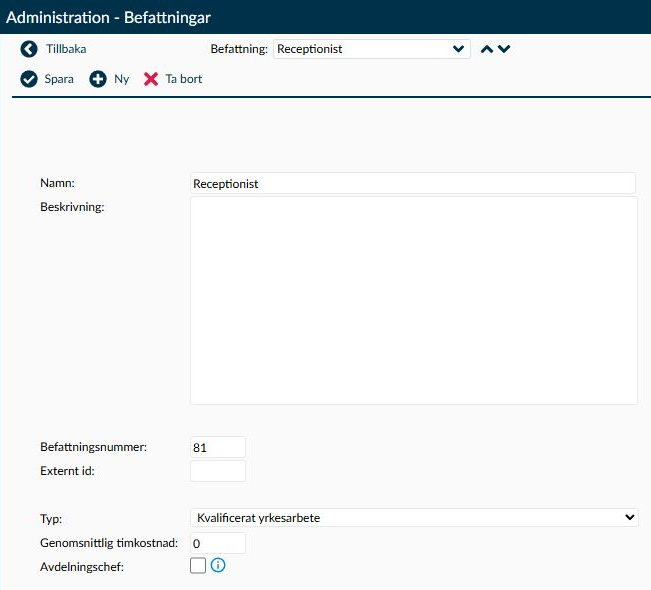Screen dimensions: 651x590
Task: Click the Avdelningschef: label
Action: pyautogui.click(x=82, y=567)
